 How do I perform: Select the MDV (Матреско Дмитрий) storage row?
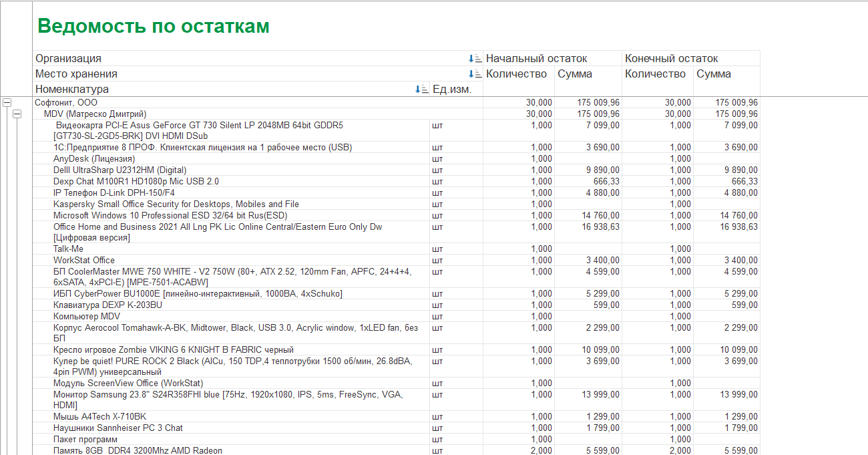[x=95, y=114]
